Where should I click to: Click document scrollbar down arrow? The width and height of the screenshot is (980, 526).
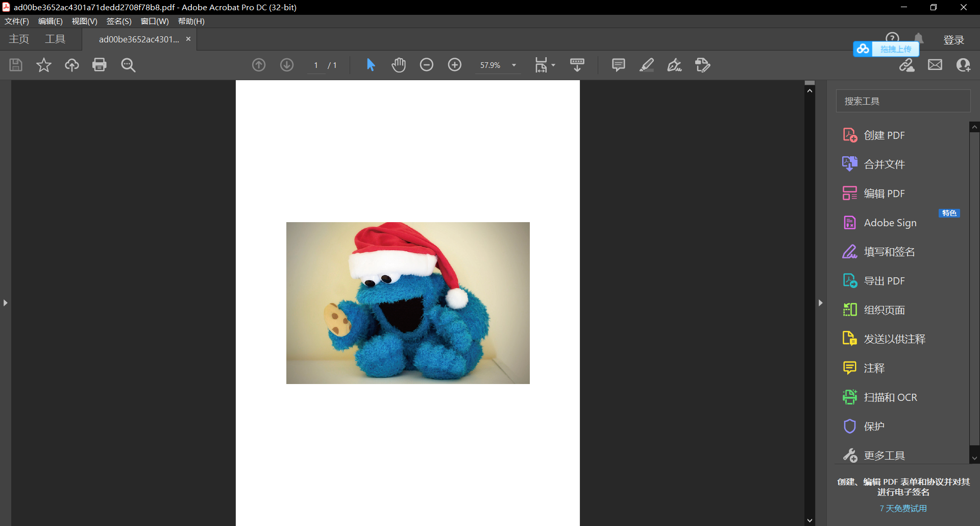pyautogui.click(x=810, y=520)
